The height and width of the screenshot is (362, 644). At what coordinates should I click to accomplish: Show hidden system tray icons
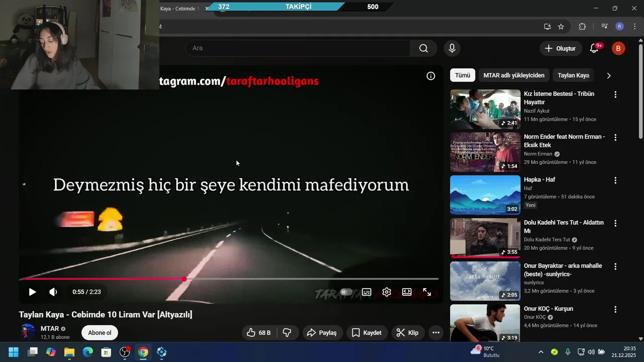pos(541,352)
